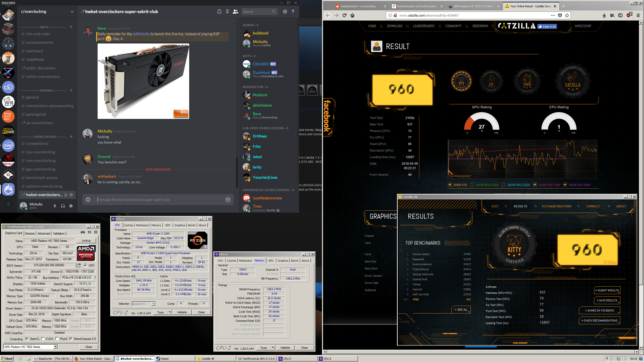This screenshot has height=362, width=644.
Task: Open Start menu on taskbar
Action: pyautogui.click(x=7, y=359)
